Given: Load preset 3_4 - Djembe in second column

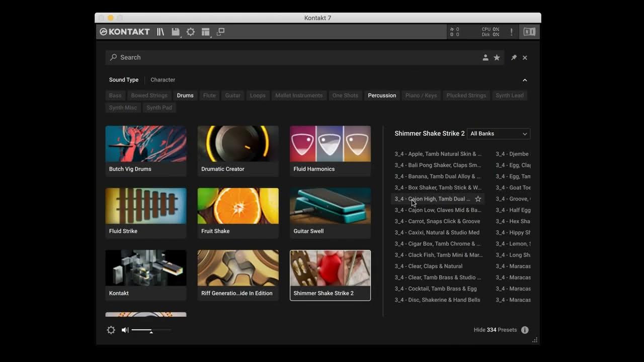Looking at the screenshot, I should 512,154.
